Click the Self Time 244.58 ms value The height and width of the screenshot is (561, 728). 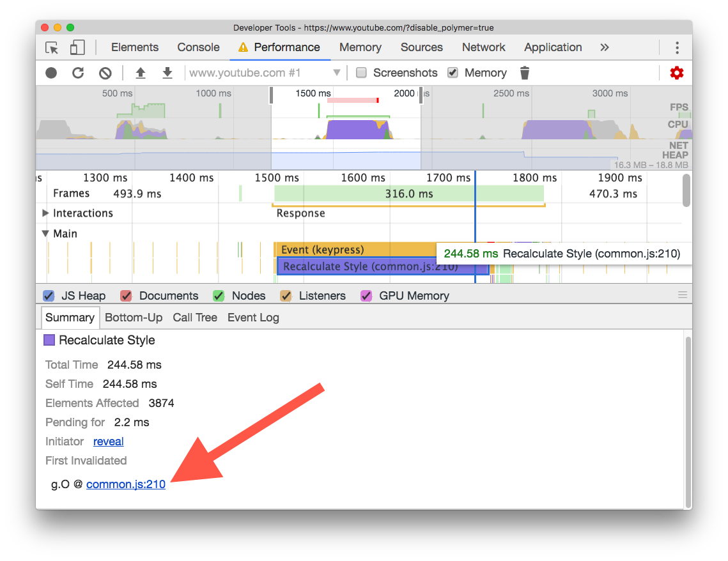pyautogui.click(x=130, y=384)
